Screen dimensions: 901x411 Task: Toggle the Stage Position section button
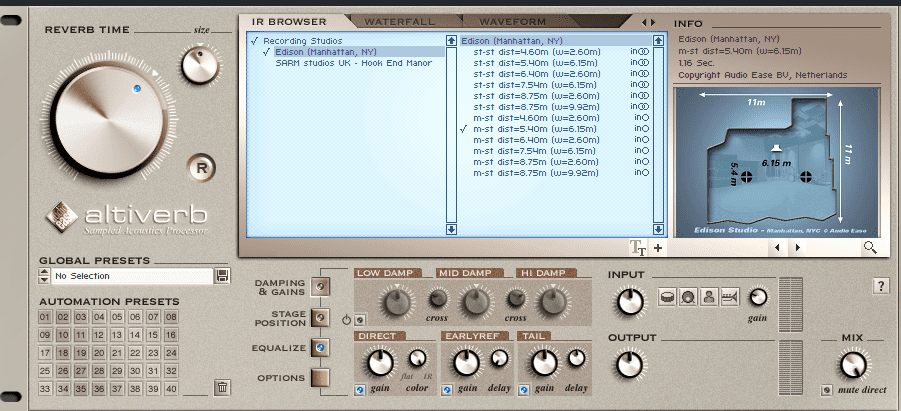pyautogui.click(x=320, y=317)
